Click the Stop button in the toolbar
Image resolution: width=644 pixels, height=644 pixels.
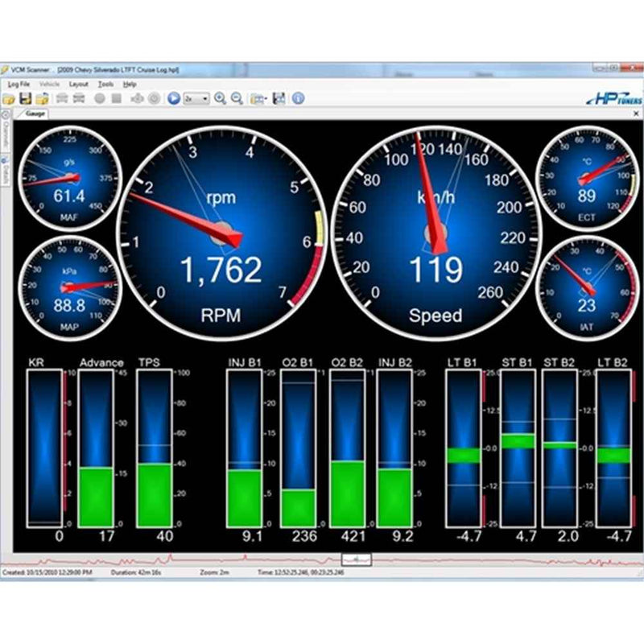[x=117, y=97]
